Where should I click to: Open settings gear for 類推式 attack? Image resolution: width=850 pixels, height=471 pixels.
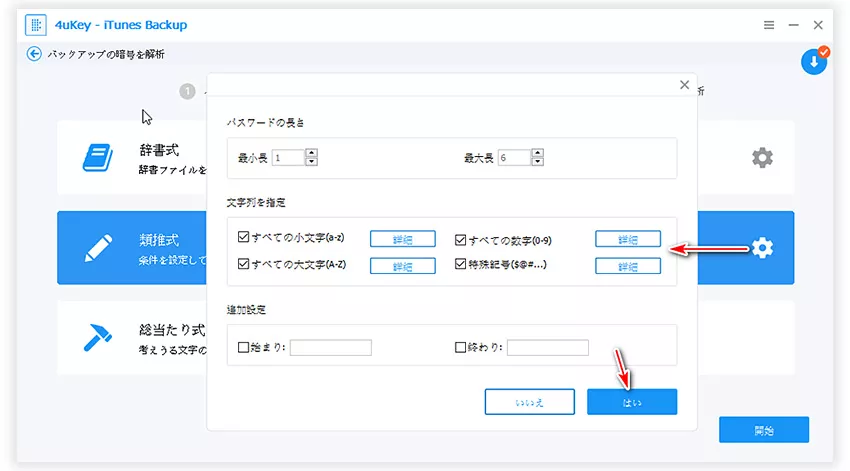tap(762, 248)
